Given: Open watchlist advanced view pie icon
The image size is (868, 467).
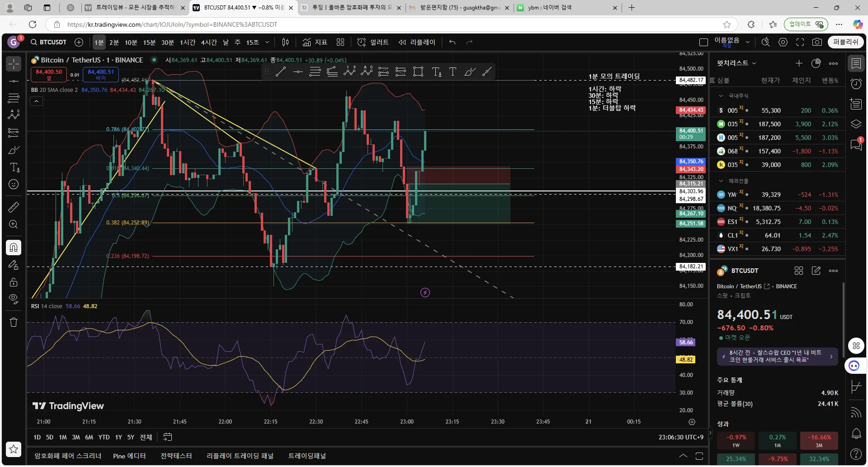Looking at the screenshot, I should coord(816,63).
